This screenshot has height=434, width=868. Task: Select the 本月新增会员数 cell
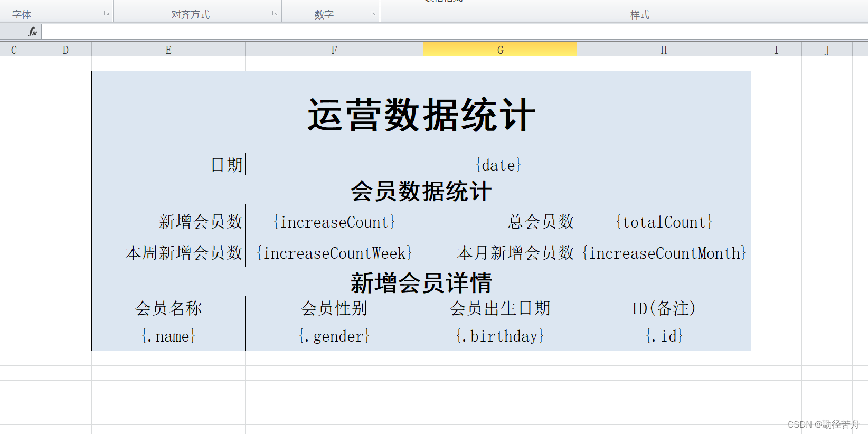(x=500, y=252)
